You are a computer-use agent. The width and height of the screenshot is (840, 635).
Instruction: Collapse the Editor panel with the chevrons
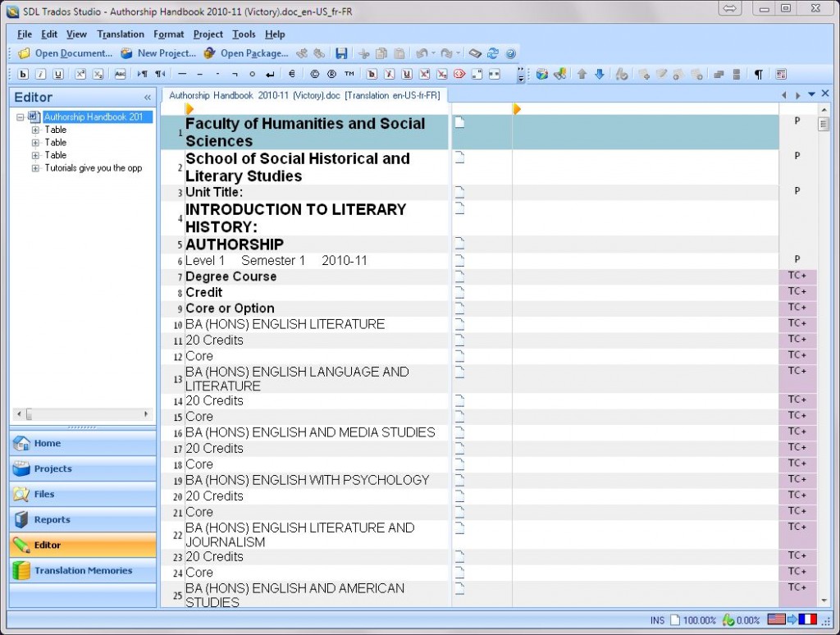tap(148, 98)
